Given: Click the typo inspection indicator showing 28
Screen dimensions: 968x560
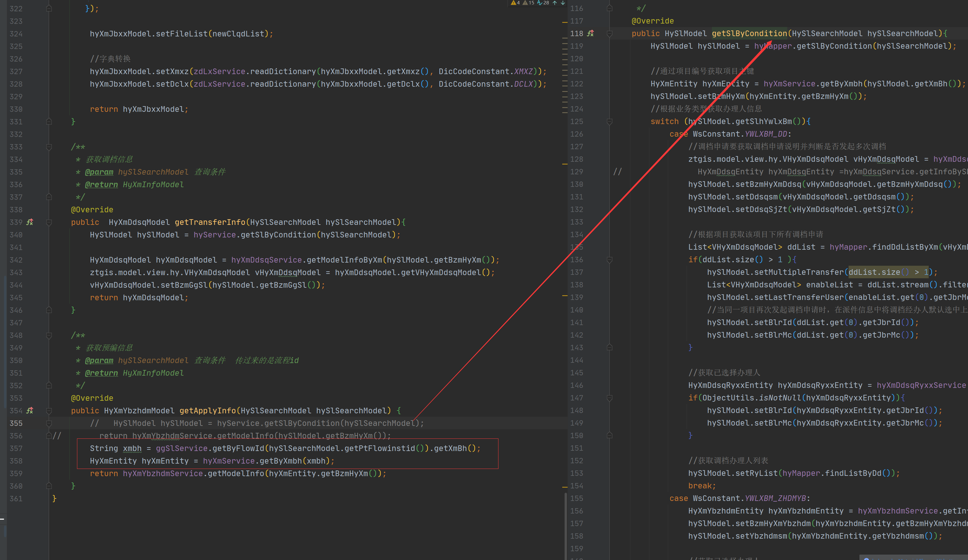Looking at the screenshot, I should click(x=543, y=3).
